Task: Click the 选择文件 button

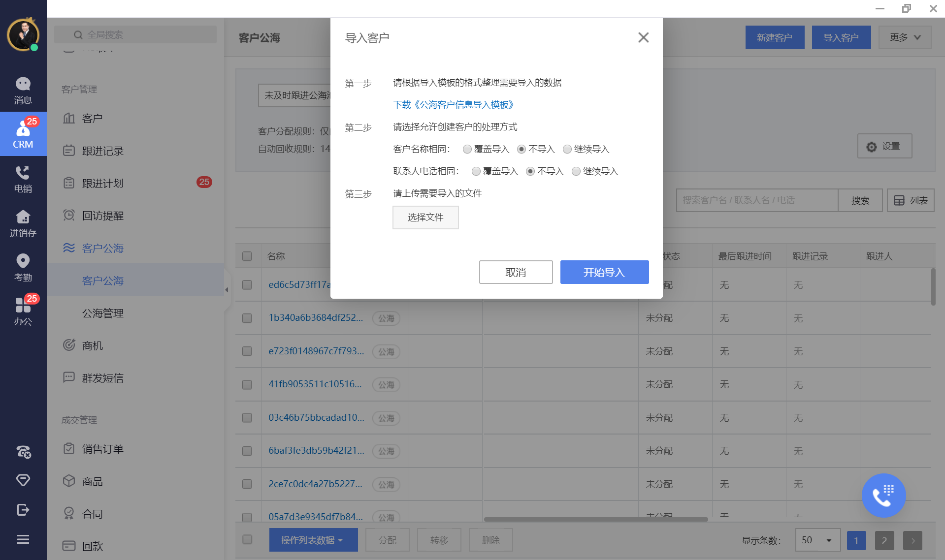Action: [425, 218]
